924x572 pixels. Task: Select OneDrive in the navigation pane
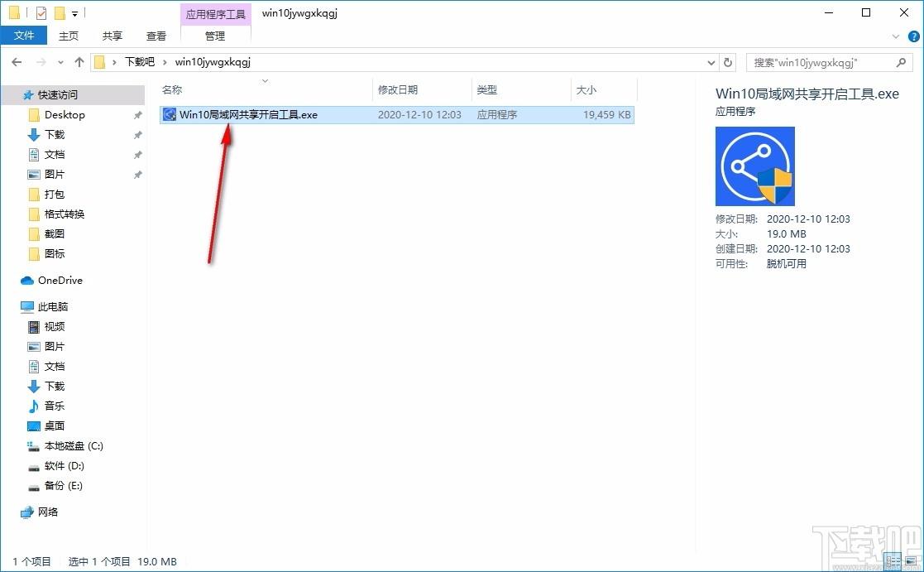click(x=60, y=280)
